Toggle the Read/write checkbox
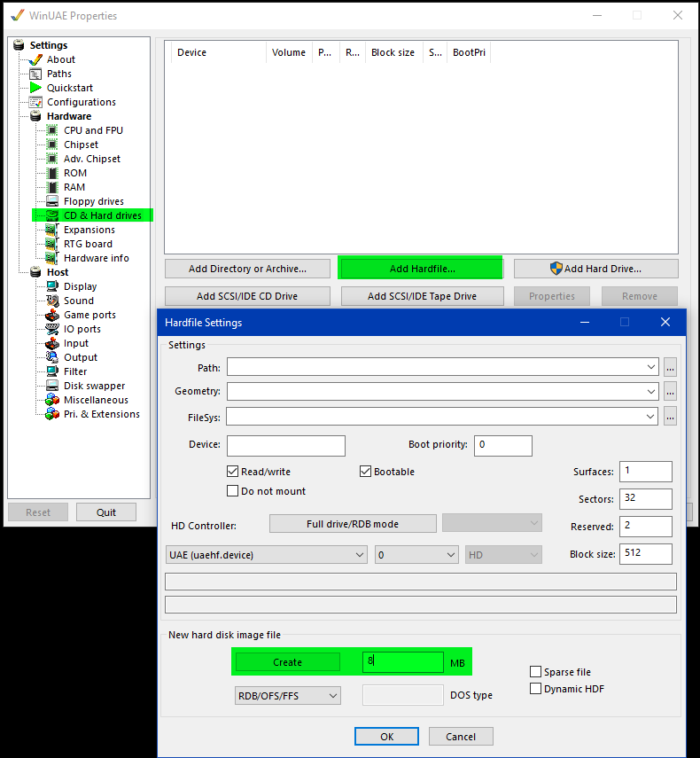 [232, 472]
